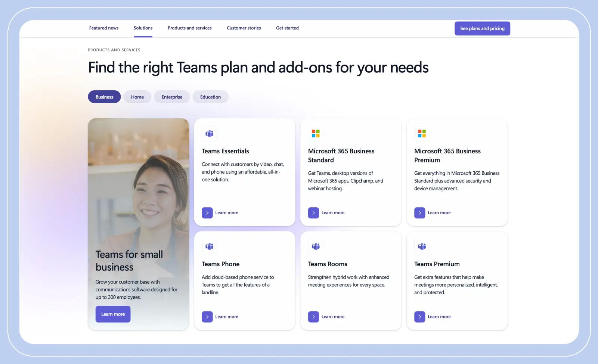Select the Enterprise filter pill
The image size is (598, 364).
click(172, 97)
